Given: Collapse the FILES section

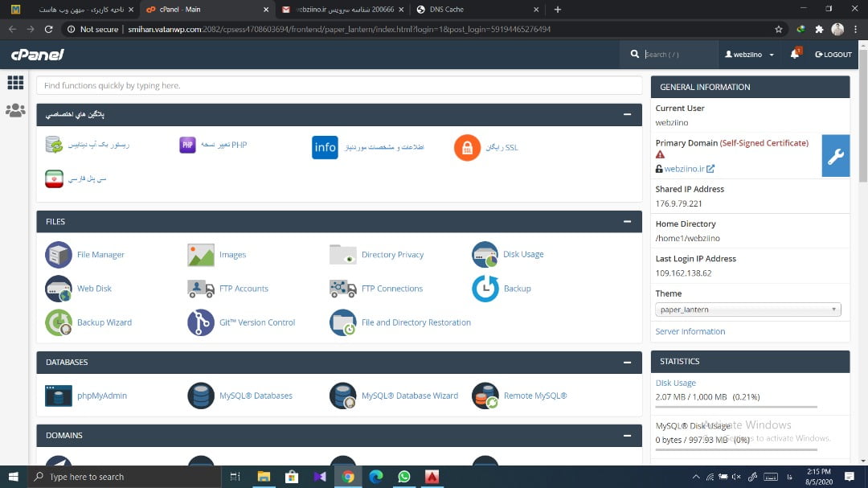Looking at the screenshot, I should click(x=627, y=222).
